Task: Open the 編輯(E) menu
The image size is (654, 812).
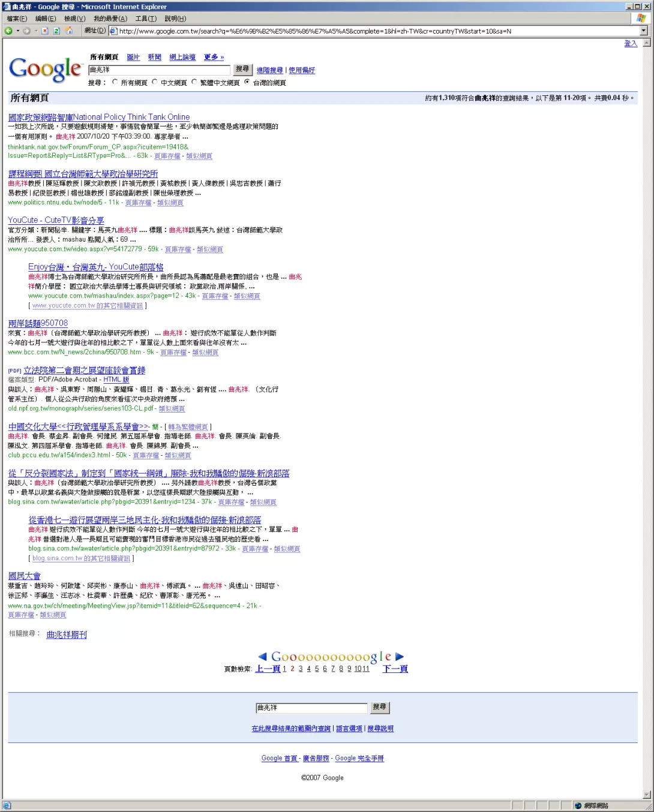Action: (x=46, y=19)
